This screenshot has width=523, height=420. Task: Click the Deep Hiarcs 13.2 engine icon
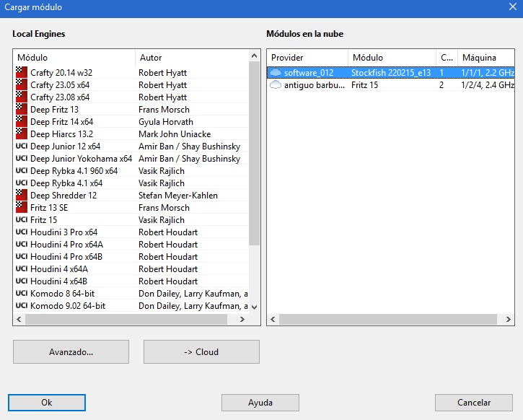point(22,134)
